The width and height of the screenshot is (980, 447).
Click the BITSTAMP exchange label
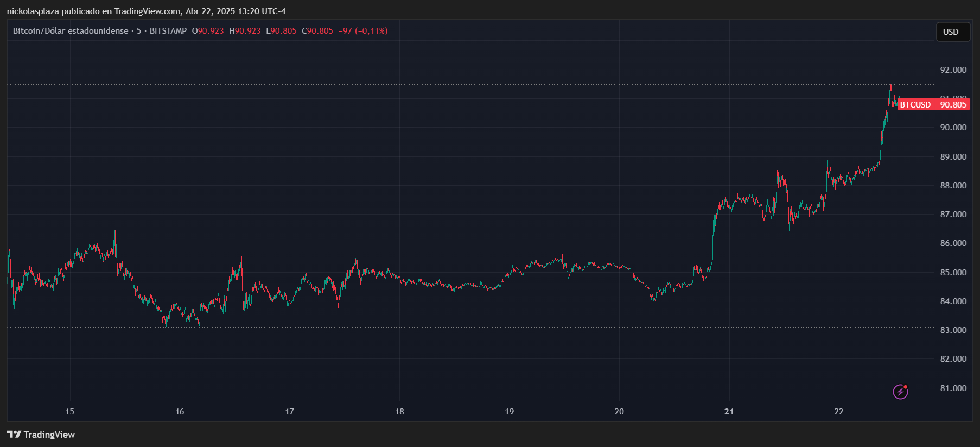168,31
